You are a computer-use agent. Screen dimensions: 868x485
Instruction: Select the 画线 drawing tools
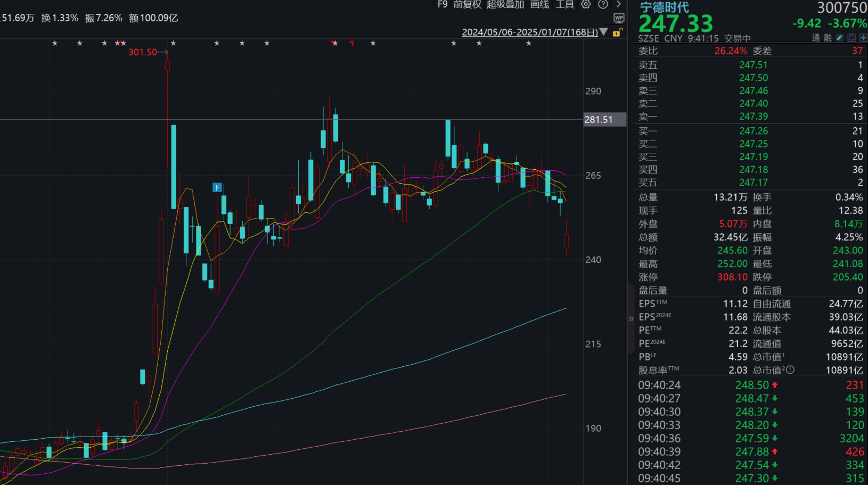[x=539, y=4]
